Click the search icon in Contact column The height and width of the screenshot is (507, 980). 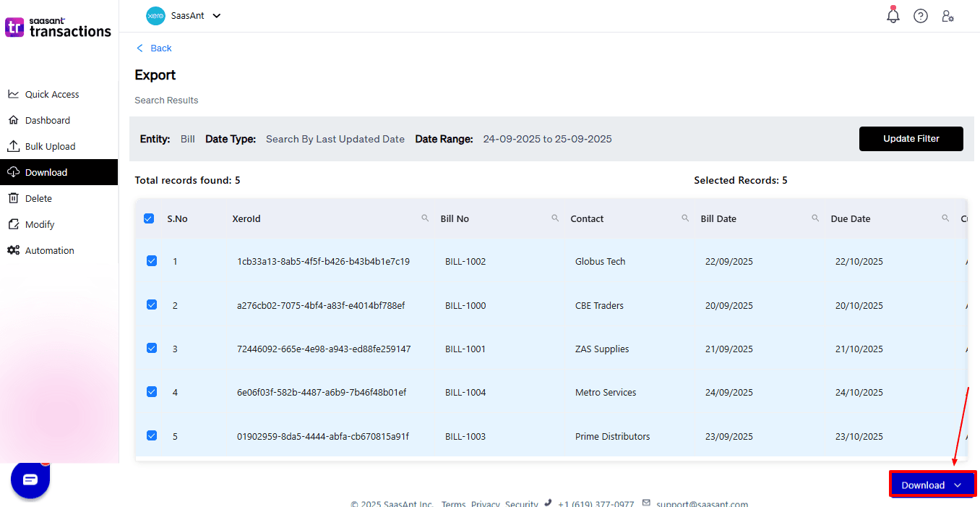pos(685,218)
